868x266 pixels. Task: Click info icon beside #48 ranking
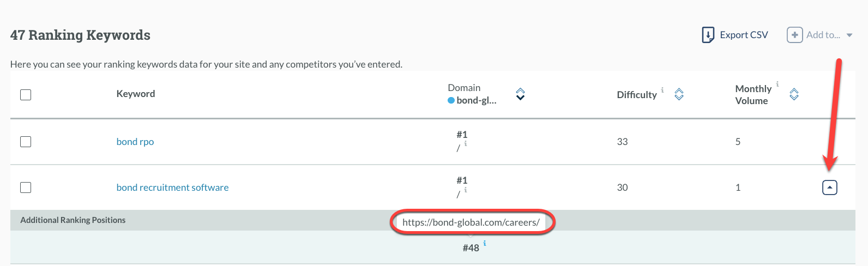tap(484, 244)
